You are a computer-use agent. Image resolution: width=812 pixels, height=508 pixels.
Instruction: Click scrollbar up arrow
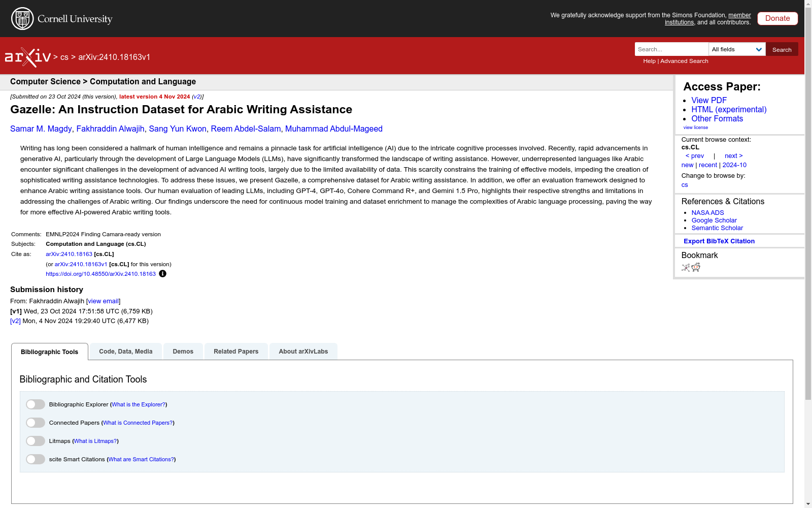tap(808, 4)
